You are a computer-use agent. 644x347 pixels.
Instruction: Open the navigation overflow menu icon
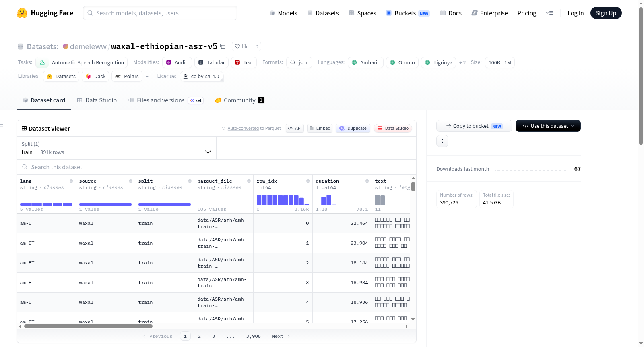(x=549, y=13)
